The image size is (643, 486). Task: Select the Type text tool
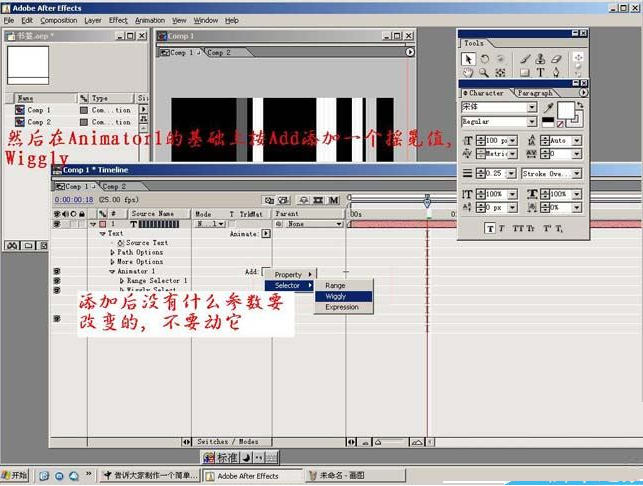(540, 73)
